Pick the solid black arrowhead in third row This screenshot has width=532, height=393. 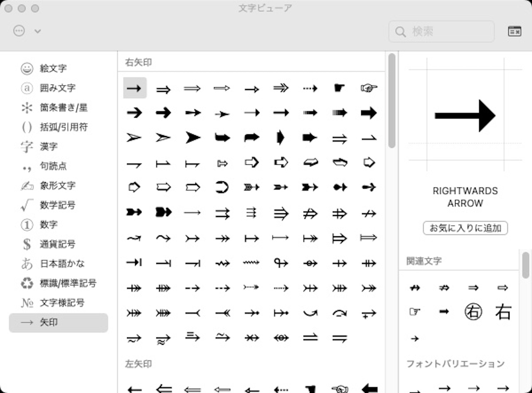[193, 138]
